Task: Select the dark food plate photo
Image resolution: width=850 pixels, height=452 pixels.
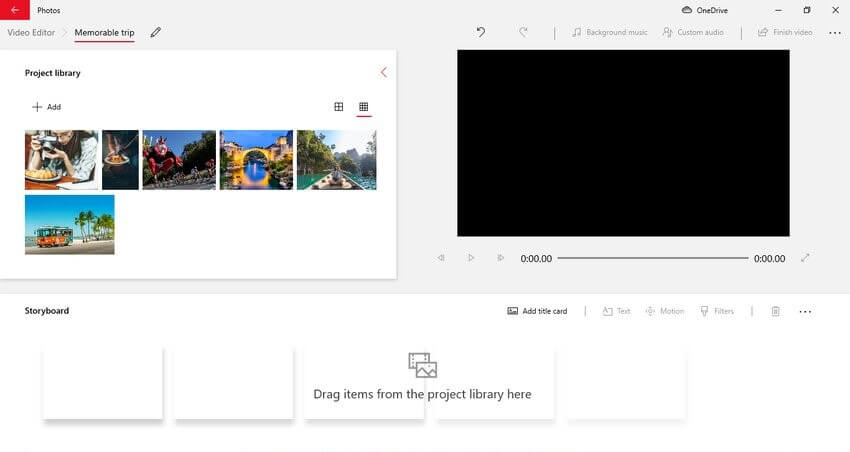Action: pos(120,160)
